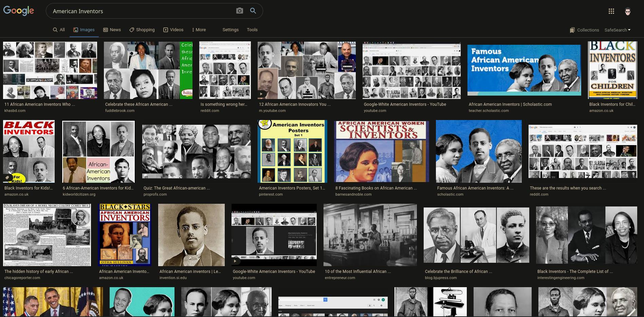Open the proprofs.com quiz collage image
644x317 pixels.
coord(196,152)
